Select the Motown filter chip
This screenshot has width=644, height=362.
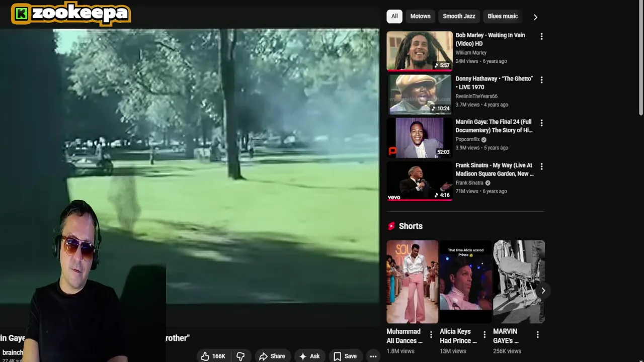click(420, 16)
